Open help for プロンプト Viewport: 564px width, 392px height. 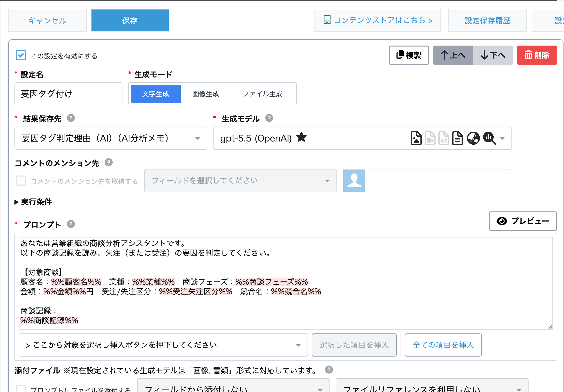pyautogui.click(x=71, y=224)
